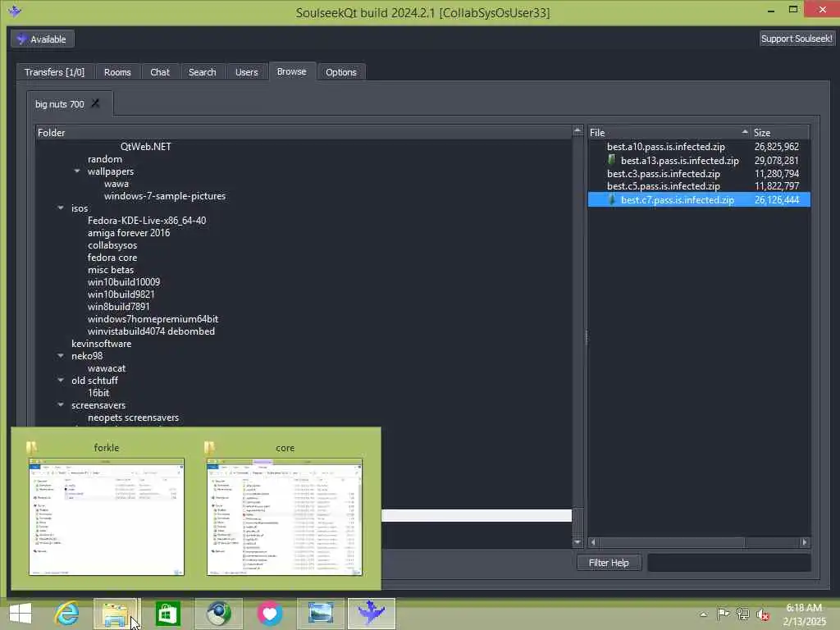Collapse the wallpapers folder

pos(77,171)
